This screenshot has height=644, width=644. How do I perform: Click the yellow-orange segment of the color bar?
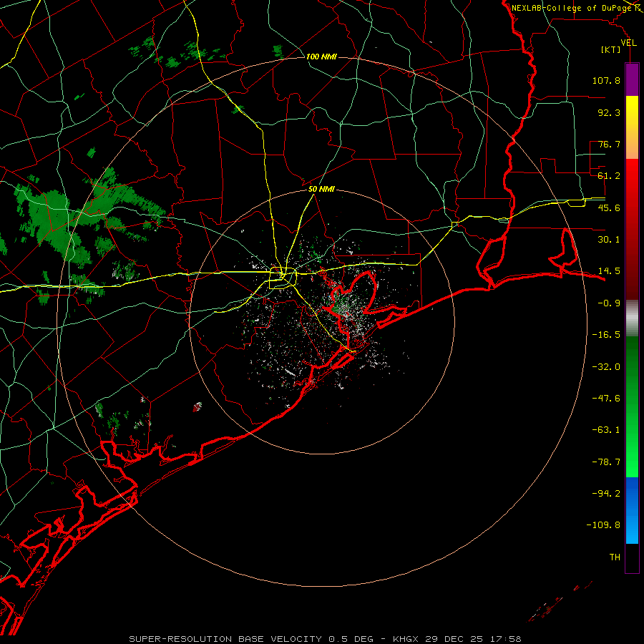click(632, 127)
